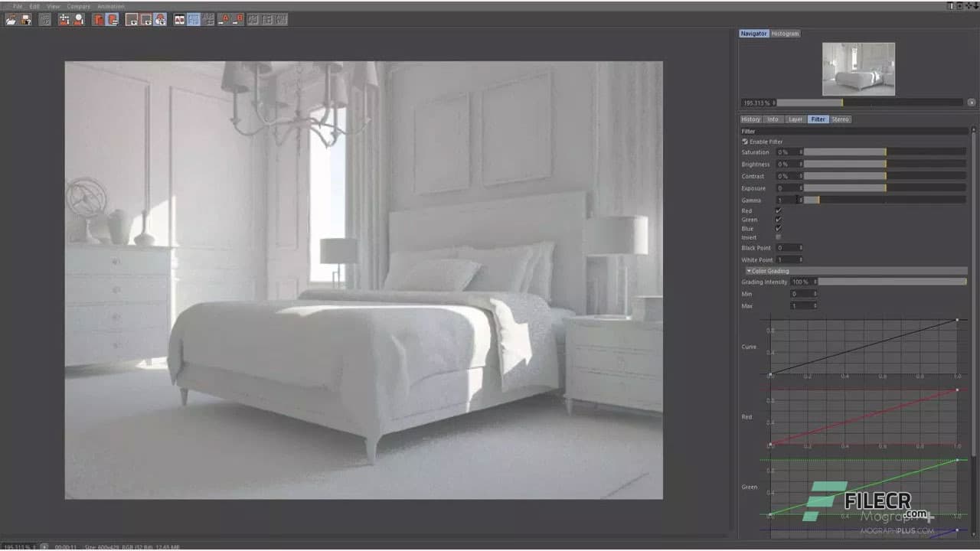Uncheck the Blue channel checkbox
The height and width of the screenshot is (551, 980).
pos(778,228)
